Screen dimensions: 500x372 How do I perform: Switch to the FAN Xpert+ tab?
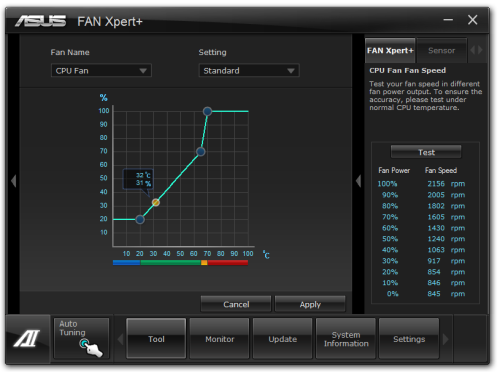390,51
